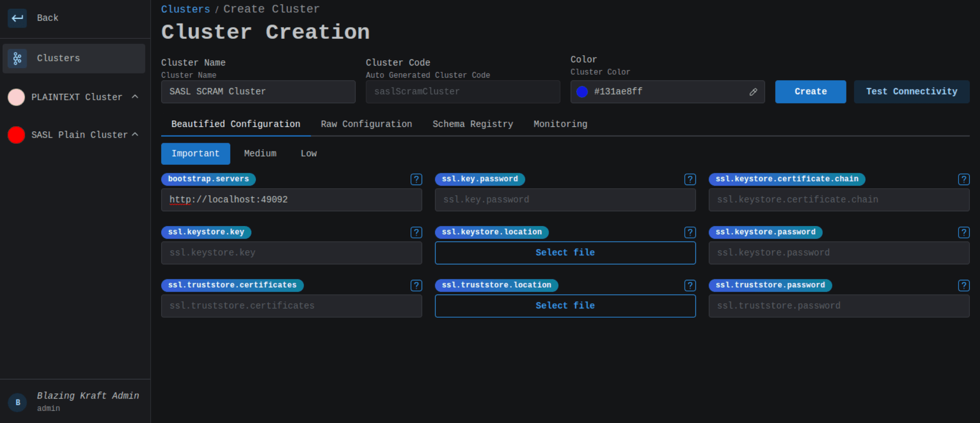Viewport: 980px width, 423px height.
Task: Select the Important priority filter
Action: coord(195,153)
